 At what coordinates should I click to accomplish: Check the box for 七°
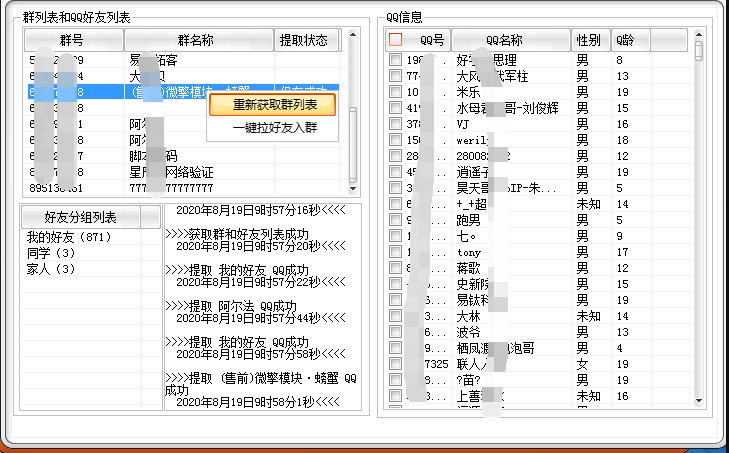click(396, 236)
